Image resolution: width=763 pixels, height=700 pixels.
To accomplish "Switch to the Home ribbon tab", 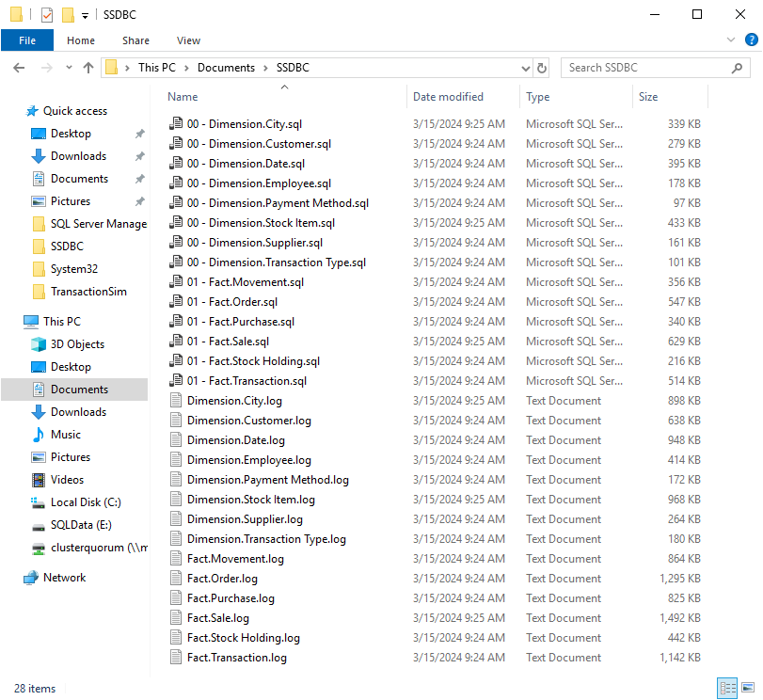I will [x=81, y=40].
